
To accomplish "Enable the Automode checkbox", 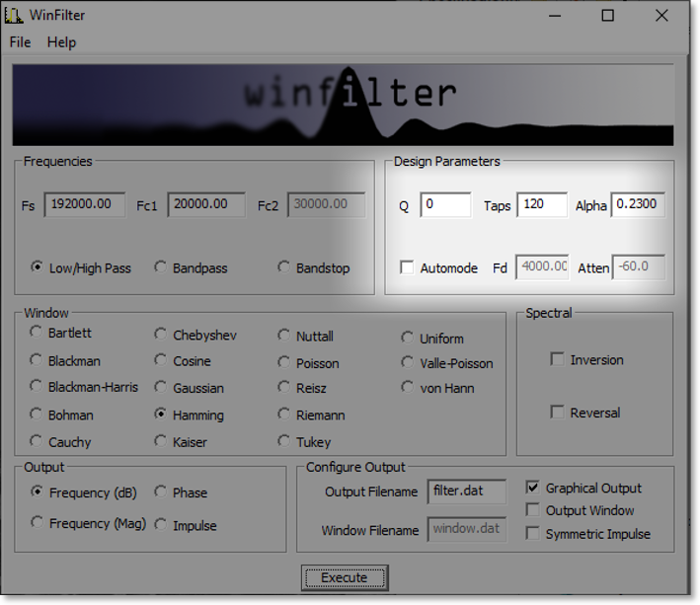I will [x=407, y=267].
